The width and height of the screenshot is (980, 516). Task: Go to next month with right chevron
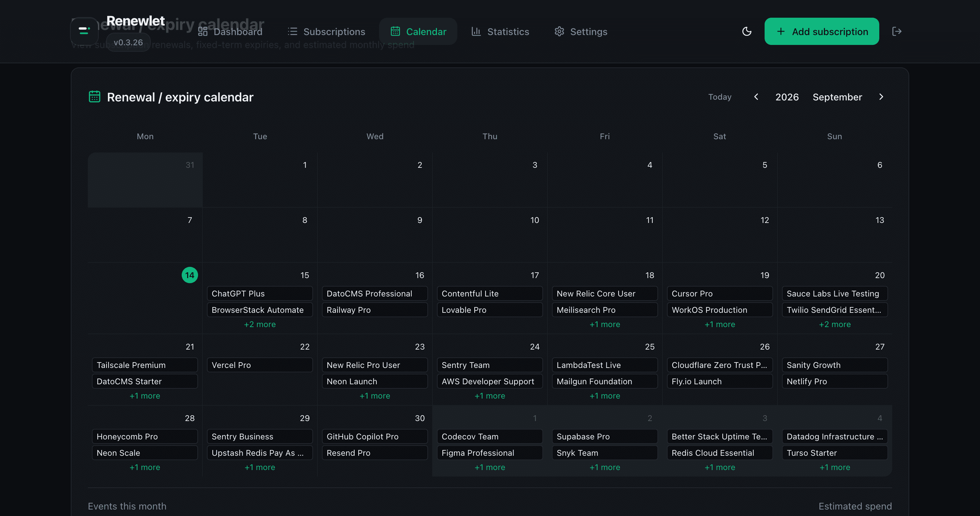(881, 97)
